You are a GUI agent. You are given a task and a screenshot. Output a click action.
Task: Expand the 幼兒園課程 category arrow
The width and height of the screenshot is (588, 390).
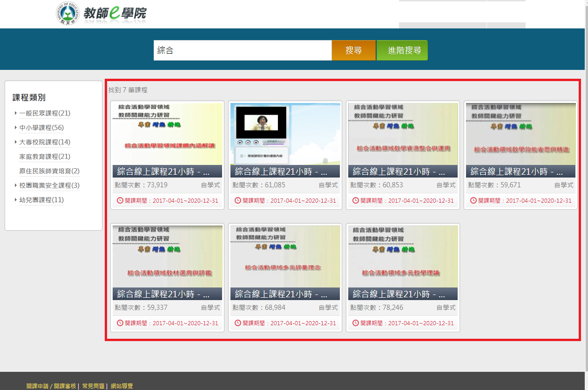pos(16,200)
